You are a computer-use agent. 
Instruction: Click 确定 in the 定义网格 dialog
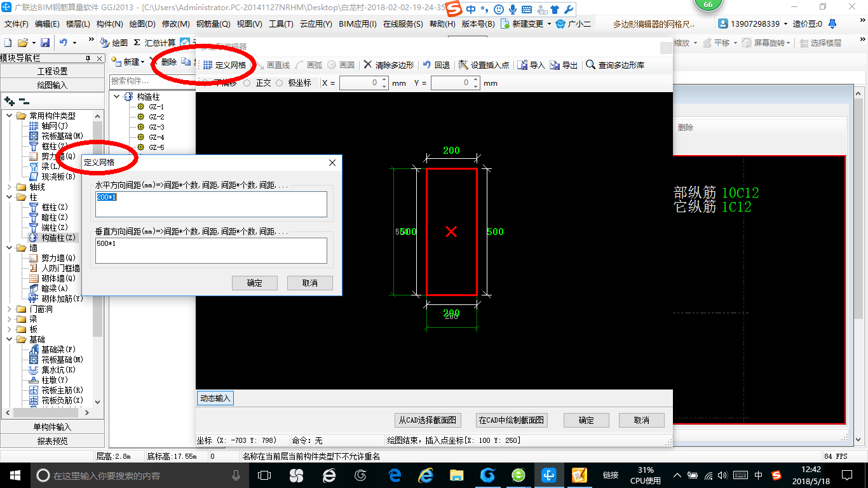(x=255, y=283)
